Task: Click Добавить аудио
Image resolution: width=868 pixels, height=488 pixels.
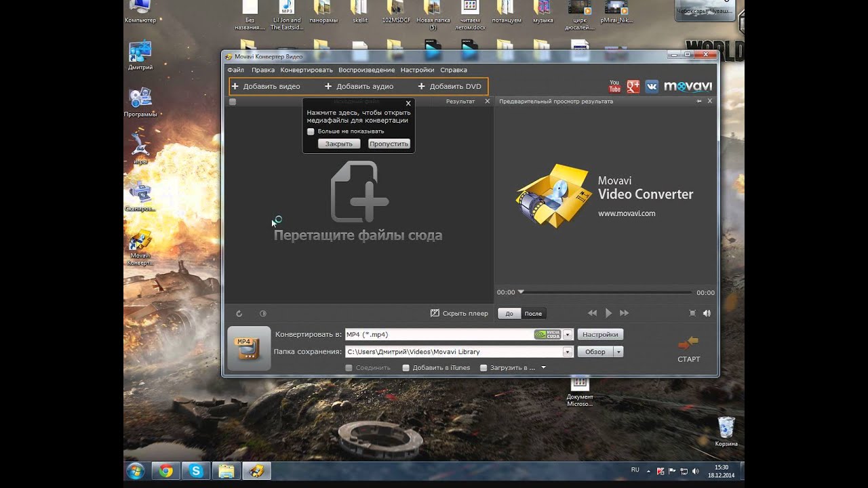Action: click(x=359, y=86)
